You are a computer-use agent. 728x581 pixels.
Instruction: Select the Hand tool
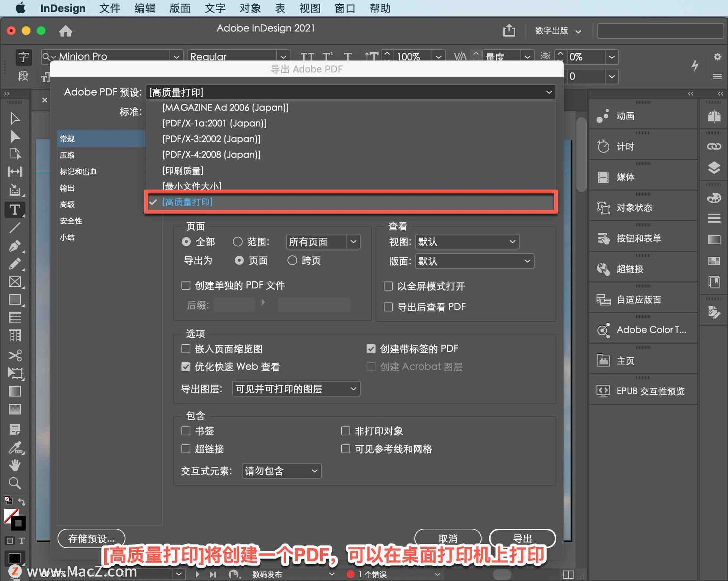15,465
